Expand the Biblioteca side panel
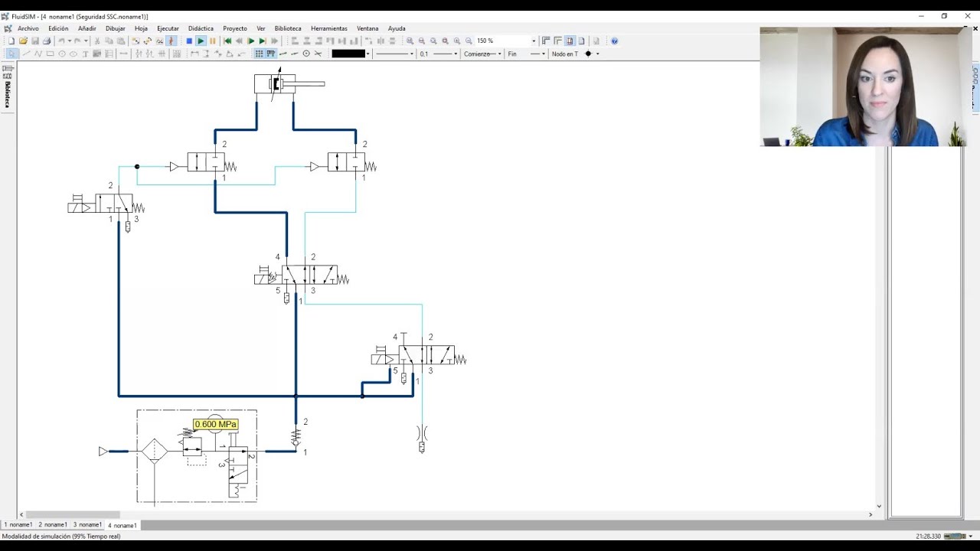980x551 pixels. [x=8, y=86]
